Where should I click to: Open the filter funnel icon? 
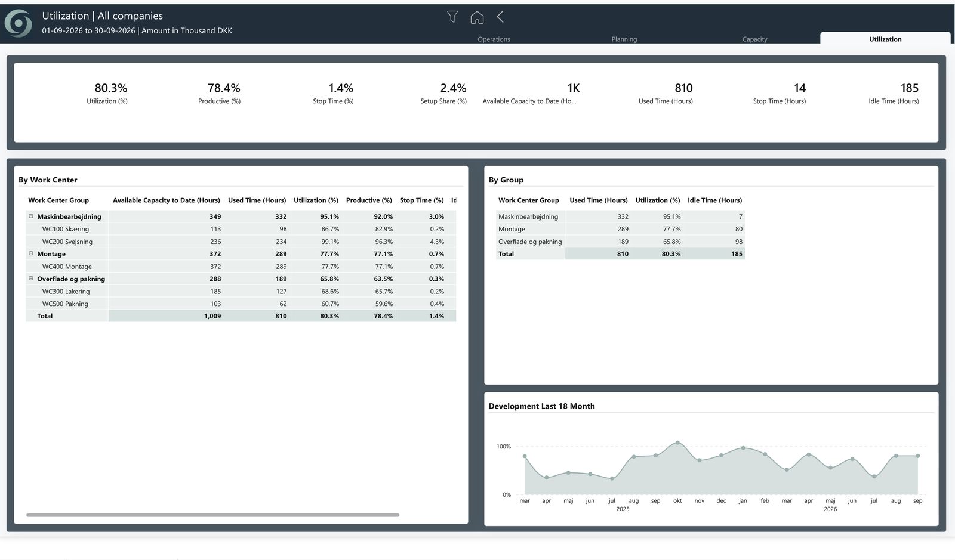(452, 17)
